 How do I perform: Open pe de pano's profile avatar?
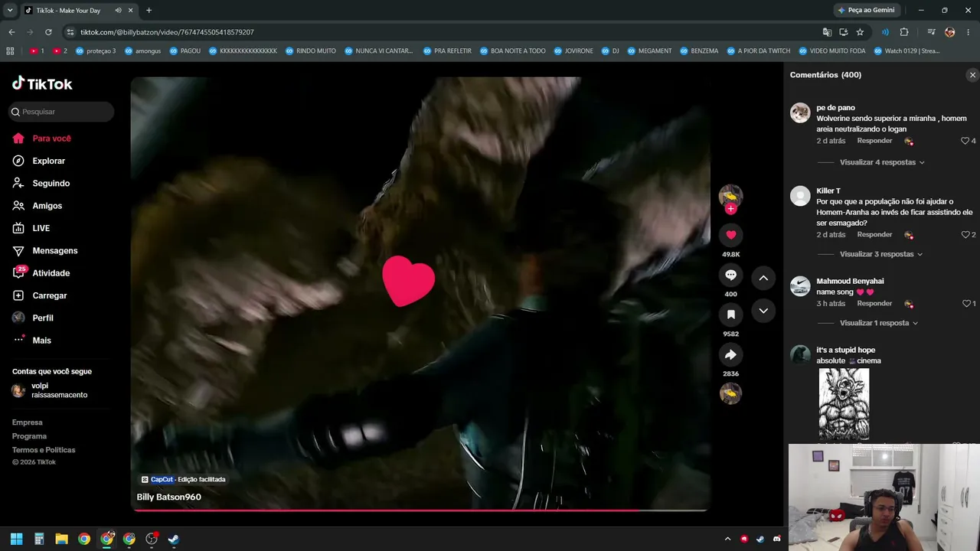(x=800, y=113)
